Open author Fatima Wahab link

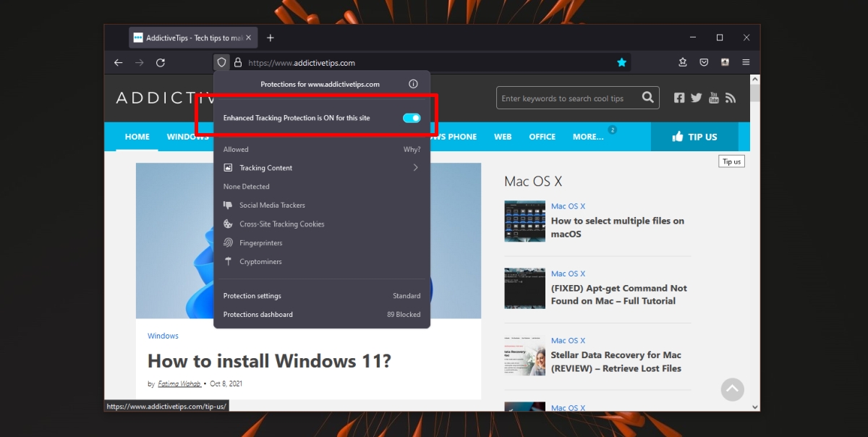[179, 383]
